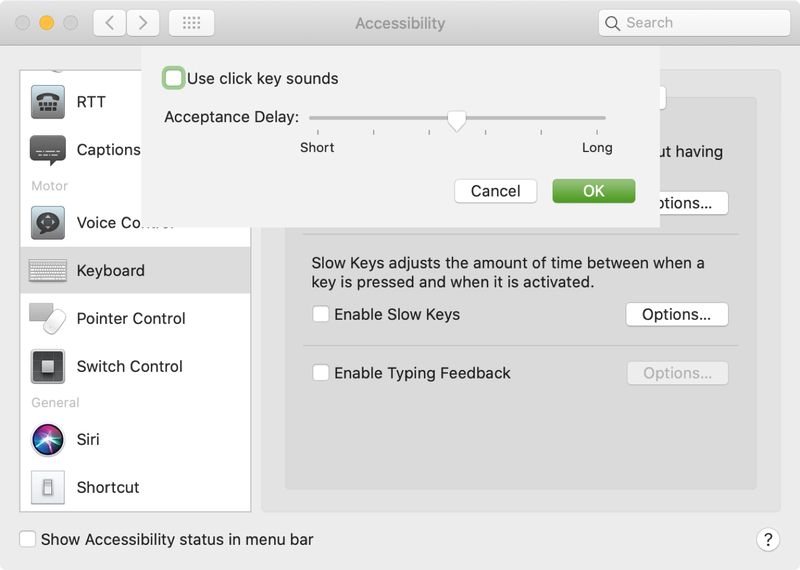Viewport: 800px width, 570px height.
Task: Click the Shortcut switch icon
Action: click(47, 487)
